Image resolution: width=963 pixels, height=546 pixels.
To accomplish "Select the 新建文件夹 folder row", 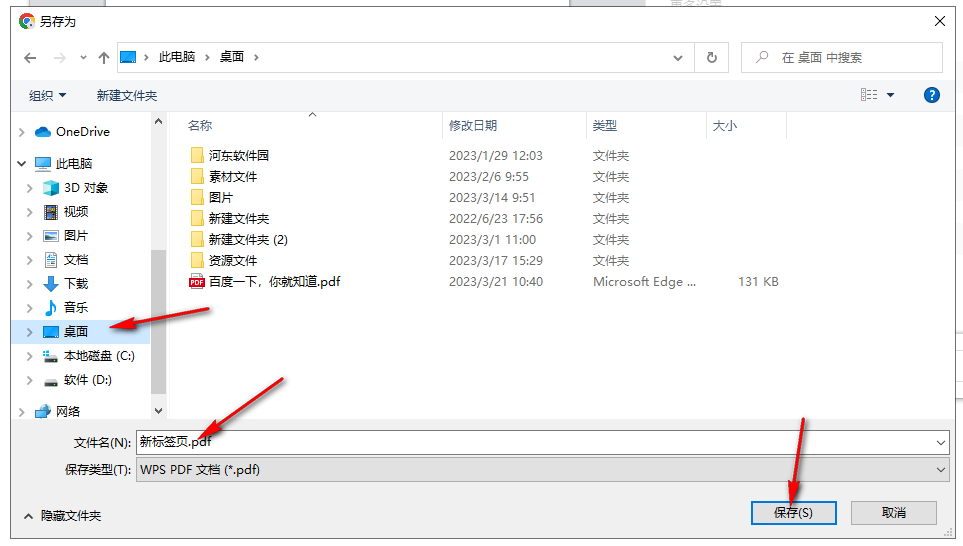I will pos(238,219).
